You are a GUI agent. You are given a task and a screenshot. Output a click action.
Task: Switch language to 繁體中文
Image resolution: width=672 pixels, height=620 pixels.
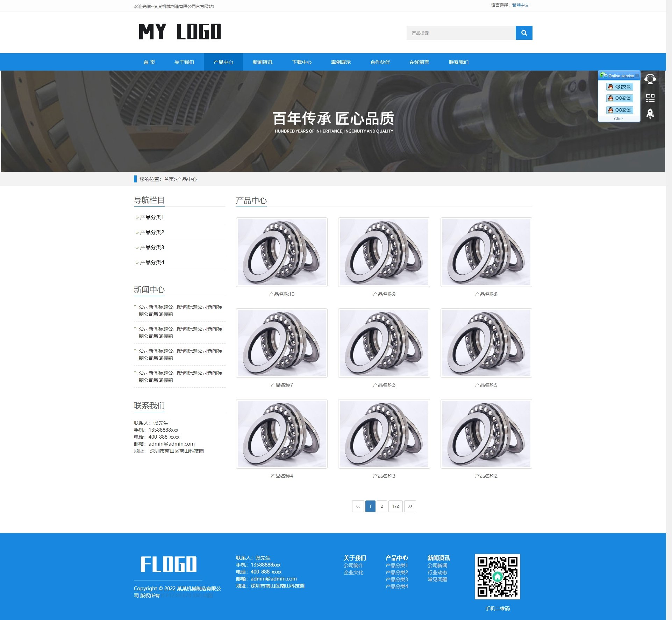(x=520, y=5)
